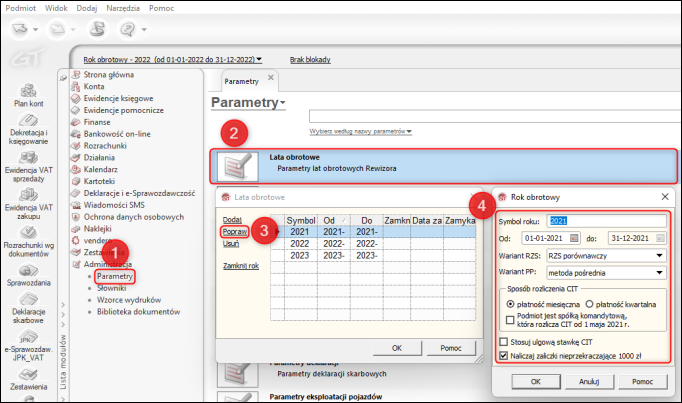Click Ochrona danych osobowych icon
682x403 pixels.
pos(76,216)
